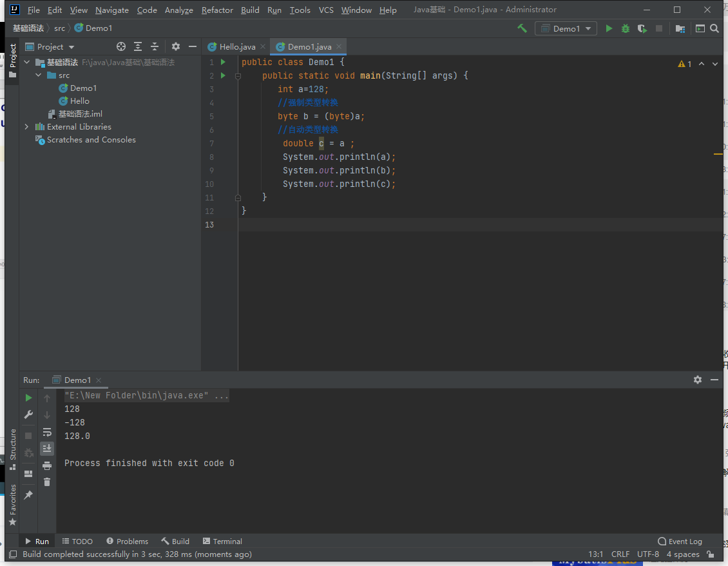The height and width of the screenshot is (566, 728).
Task: Open the Refactor menu
Action: pyautogui.click(x=217, y=10)
